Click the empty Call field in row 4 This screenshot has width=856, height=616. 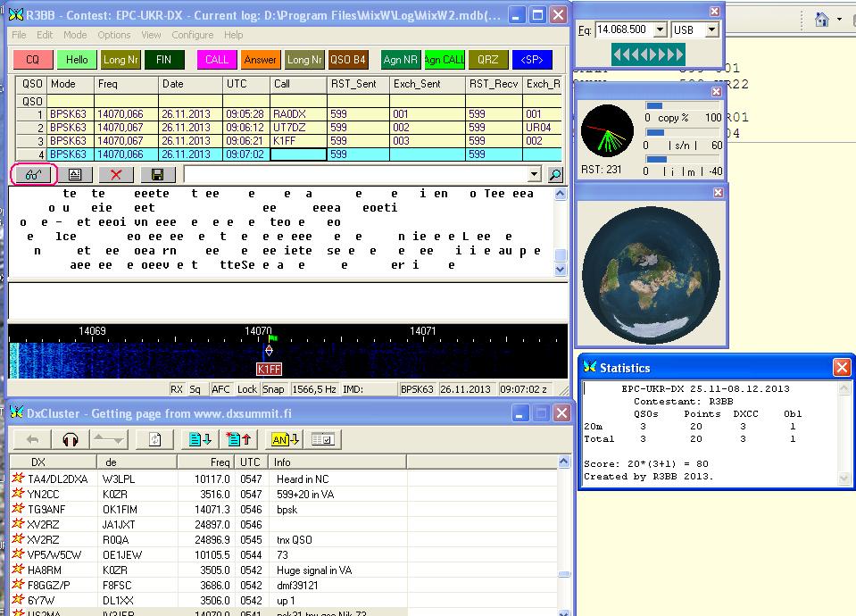pos(298,154)
